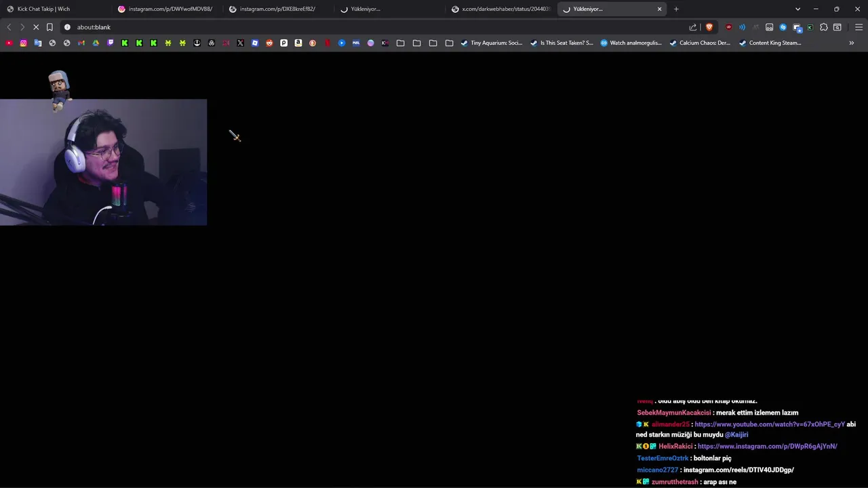Click the about:blank address bar
This screenshot has width=868, height=488.
click(x=373, y=27)
